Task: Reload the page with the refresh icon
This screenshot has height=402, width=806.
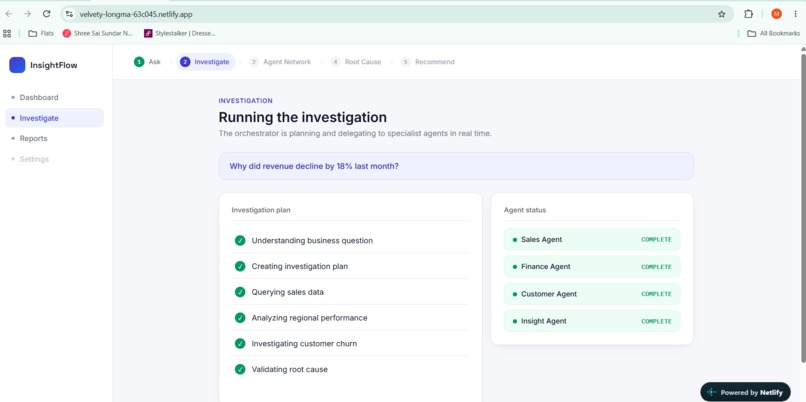Action: (47, 14)
